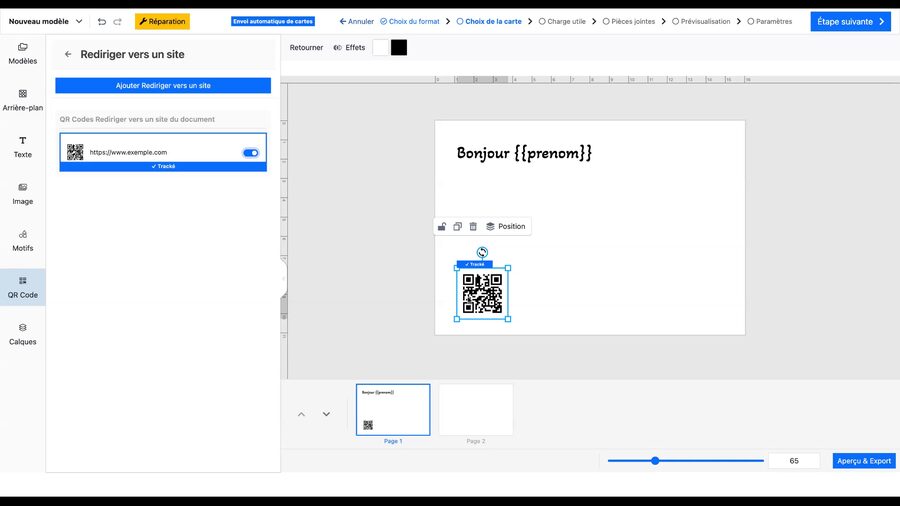This screenshot has height=506, width=900.
Task: Move to next page with down chevron
Action: [x=326, y=414]
